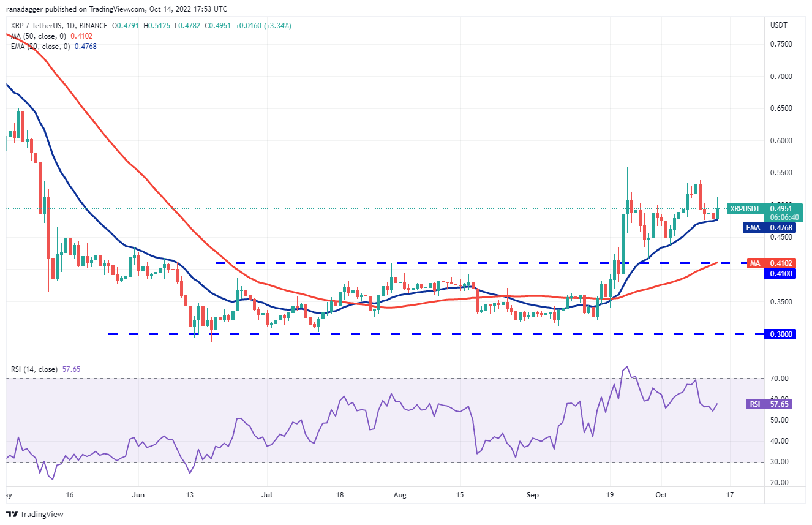This screenshot has height=525, width=812.
Task: Click the green XRPUSDT symbol tag
Action: (745, 209)
